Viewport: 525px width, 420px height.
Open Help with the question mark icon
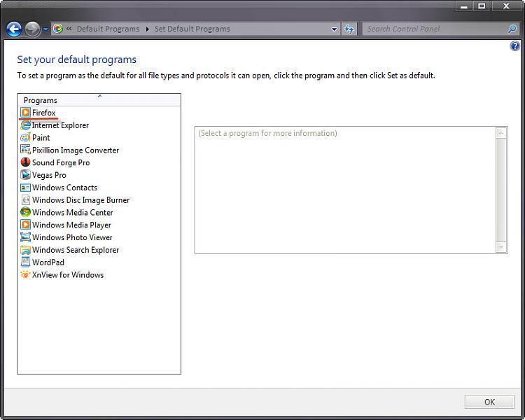click(514, 46)
